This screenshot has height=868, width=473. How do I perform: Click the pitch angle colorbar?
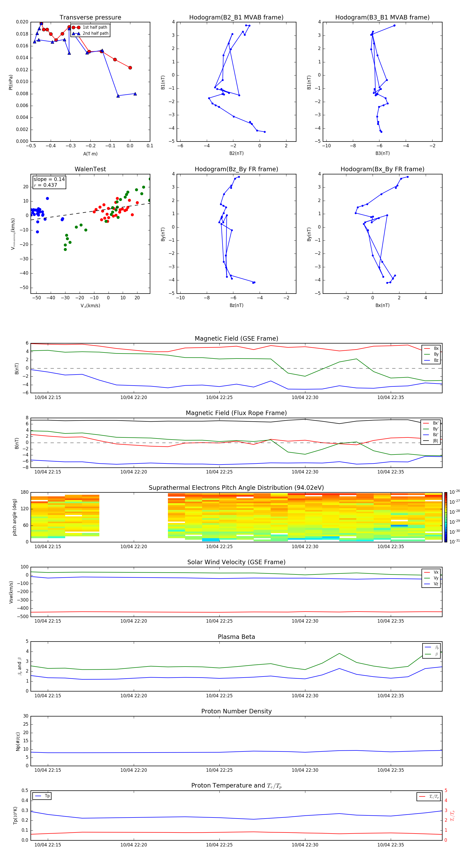(x=445, y=517)
